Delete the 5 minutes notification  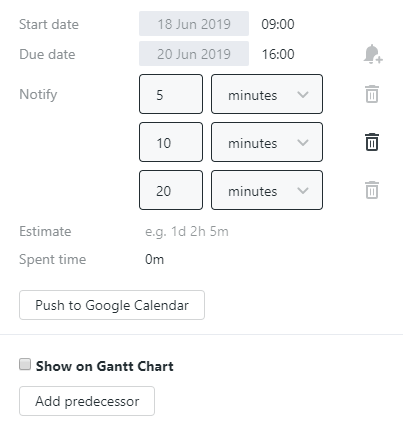click(x=372, y=94)
